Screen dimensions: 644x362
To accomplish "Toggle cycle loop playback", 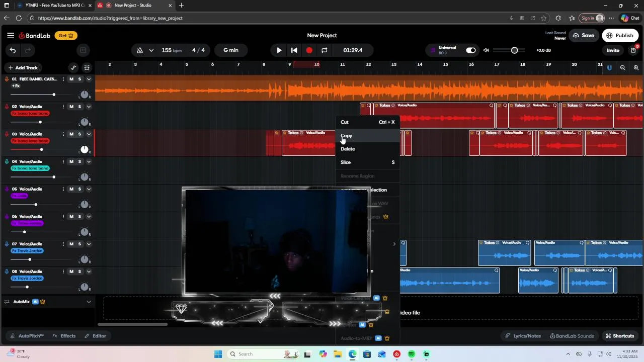I will click(324, 50).
